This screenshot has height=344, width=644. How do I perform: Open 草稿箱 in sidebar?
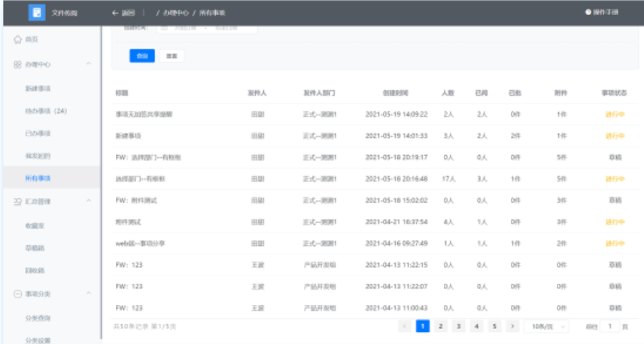tap(35, 248)
